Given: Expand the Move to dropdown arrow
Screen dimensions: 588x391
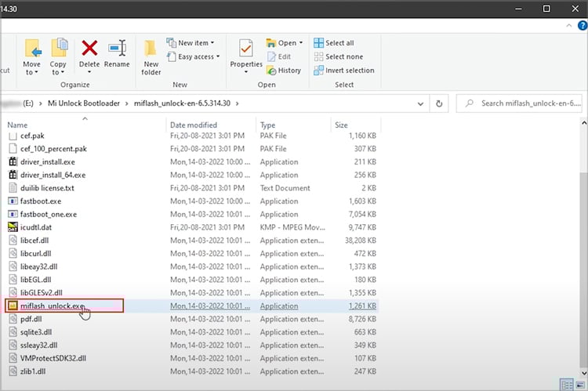Looking at the screenshot, I should pos(36,72).
